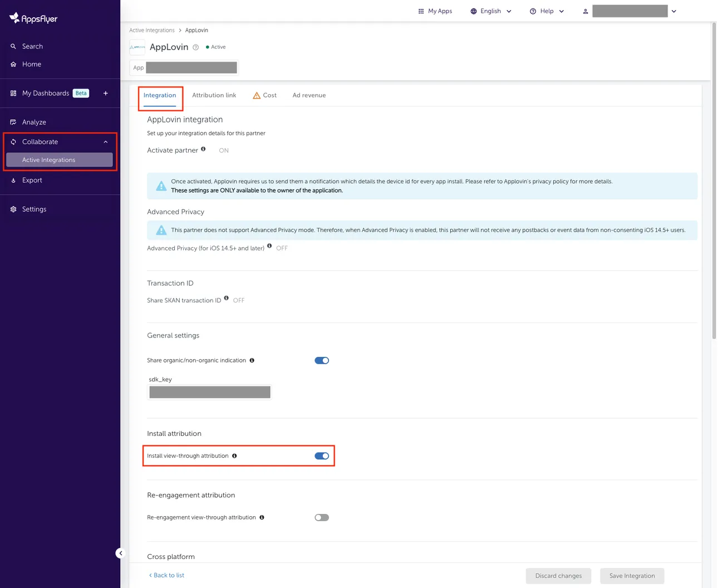Open the account dropdown arrow at top right
Image resolution: width=718 pixels, height=588 pixels.
(x=673, y=11)
